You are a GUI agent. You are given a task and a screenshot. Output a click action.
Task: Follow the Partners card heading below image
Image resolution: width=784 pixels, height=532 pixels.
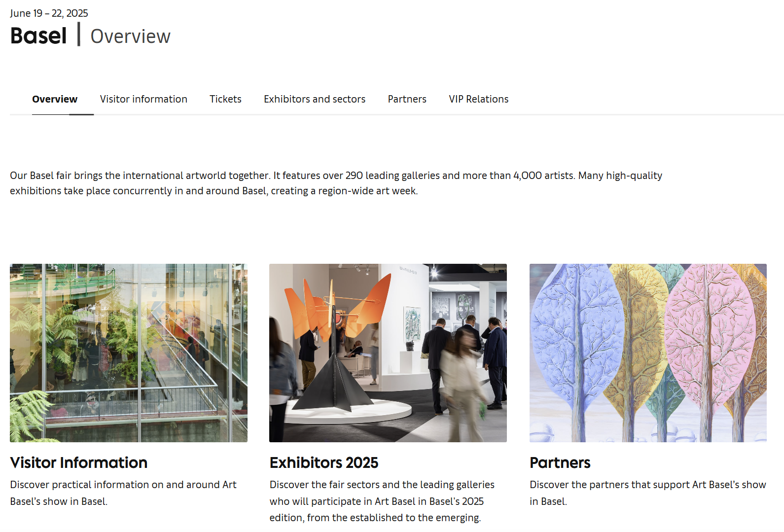pos(560,462)
